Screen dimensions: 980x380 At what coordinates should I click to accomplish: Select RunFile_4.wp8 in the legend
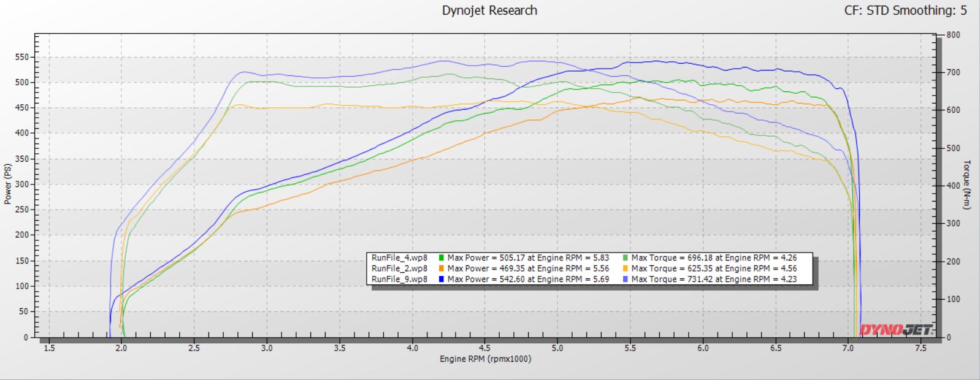(x=399, y=258)
